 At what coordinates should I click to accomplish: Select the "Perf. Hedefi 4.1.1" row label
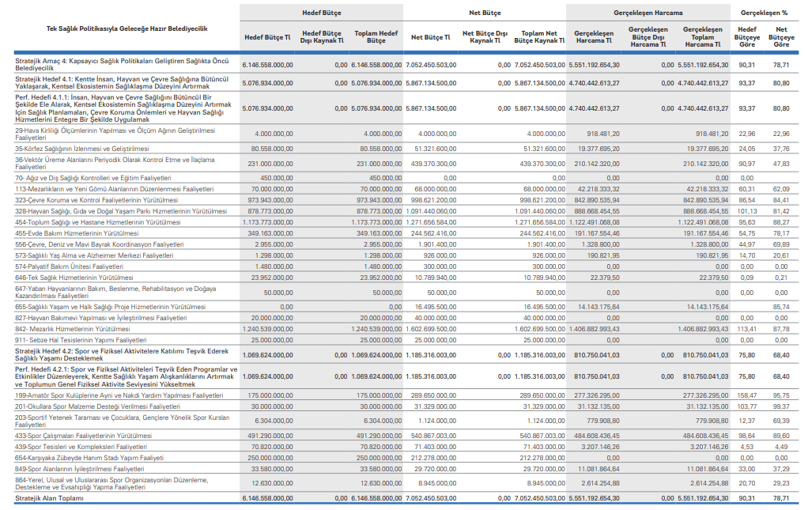pos(121,108)
